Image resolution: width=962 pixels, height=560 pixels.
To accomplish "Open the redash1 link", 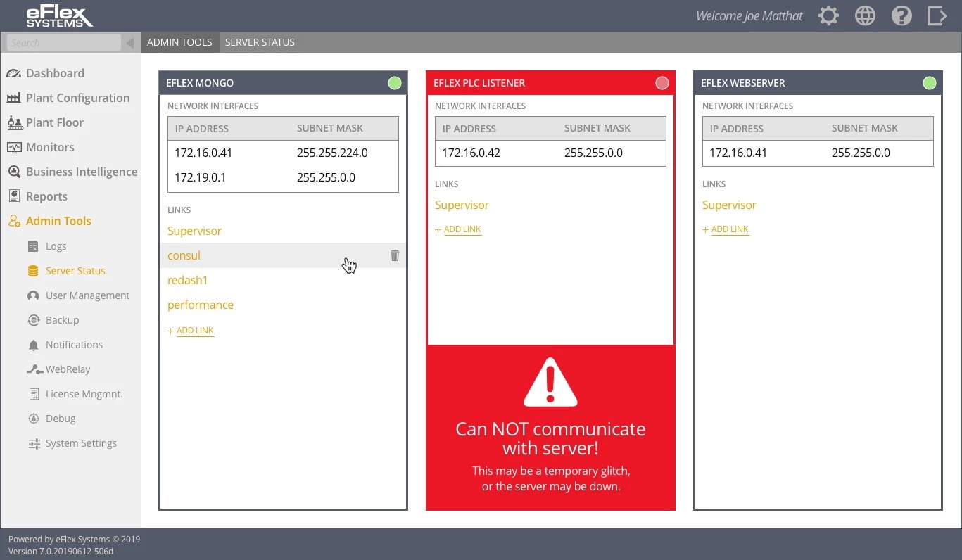I will 187,280.
